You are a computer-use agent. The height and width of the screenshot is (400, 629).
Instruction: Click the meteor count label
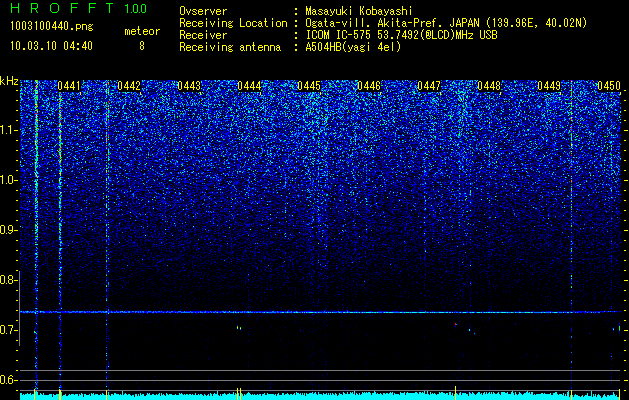[x=142, y=31]
